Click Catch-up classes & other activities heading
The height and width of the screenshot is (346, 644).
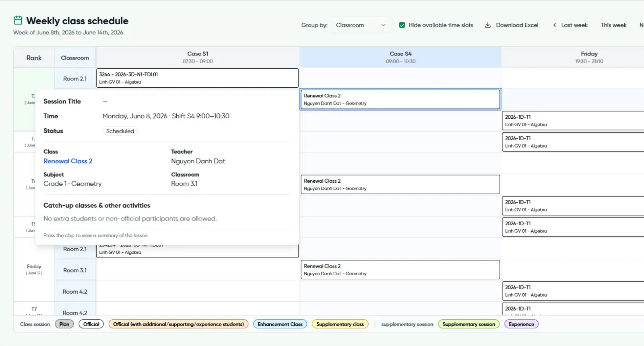click(97, 205)
